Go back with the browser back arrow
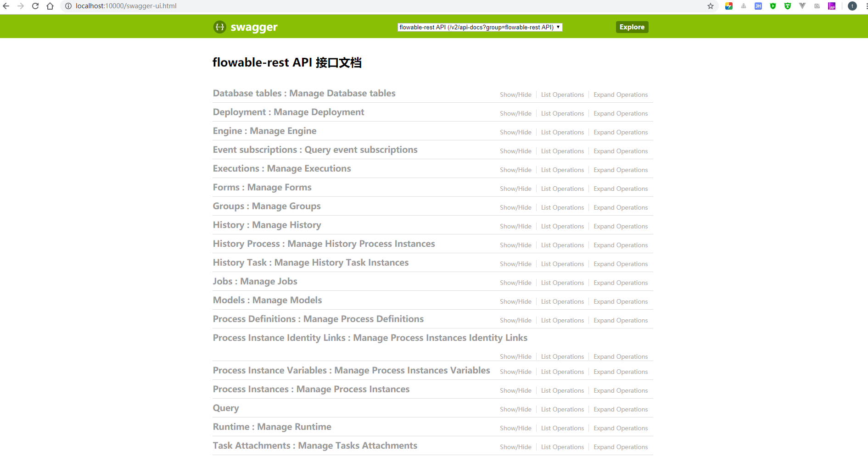The width and height of the screenshot is (868, 456). tap(6, 6)
